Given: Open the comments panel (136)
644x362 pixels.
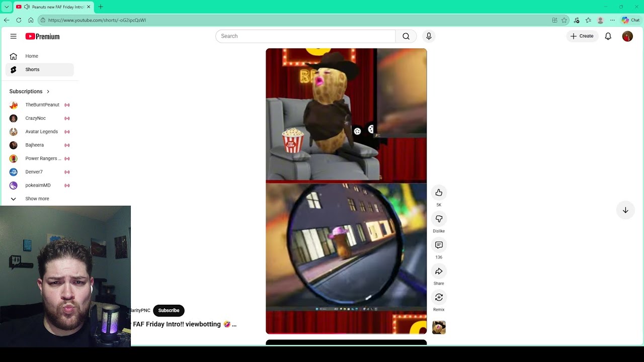Looking at the screenshot, I should [439, 245].
